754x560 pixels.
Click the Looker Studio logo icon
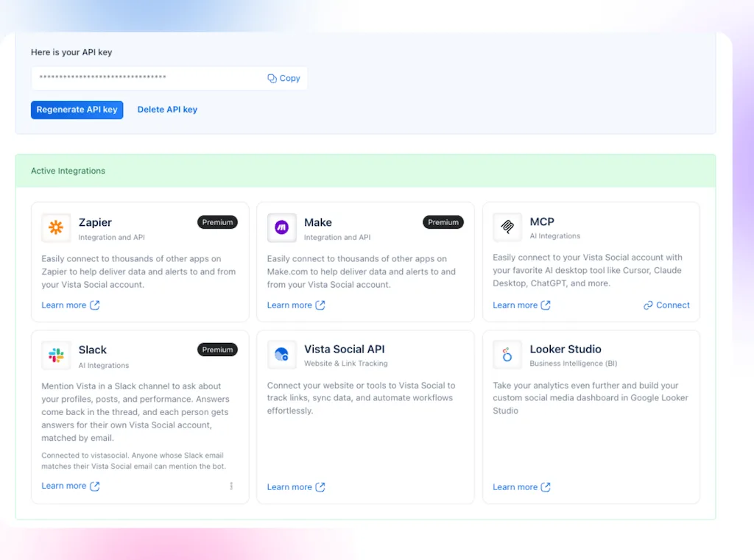(507, 355)
